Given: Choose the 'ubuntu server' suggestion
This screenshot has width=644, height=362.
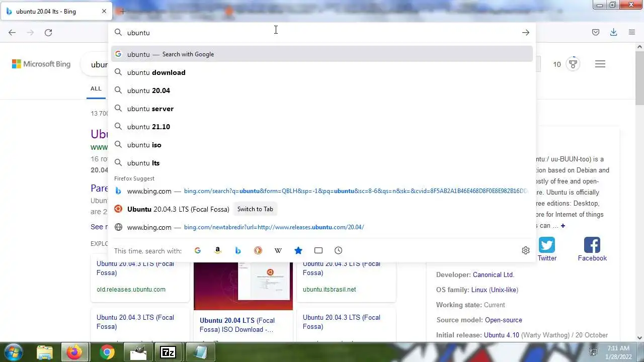Looking at the screenshot, I should click(x=322, y=109).
